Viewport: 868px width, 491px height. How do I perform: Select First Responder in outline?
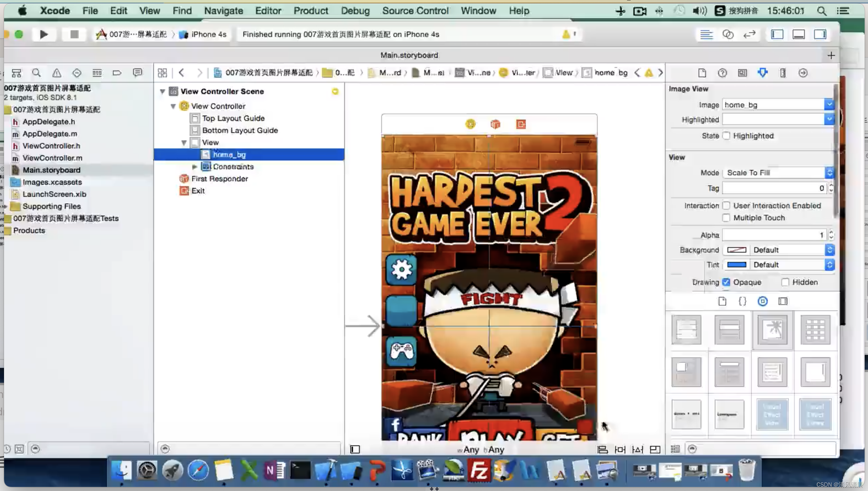coord(220,179)
